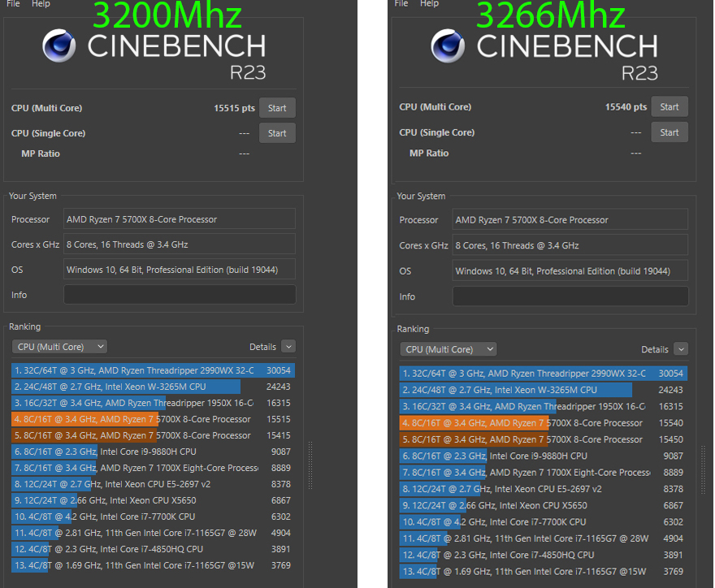Click 15540 pts Multi Core score

click(626, 106)
